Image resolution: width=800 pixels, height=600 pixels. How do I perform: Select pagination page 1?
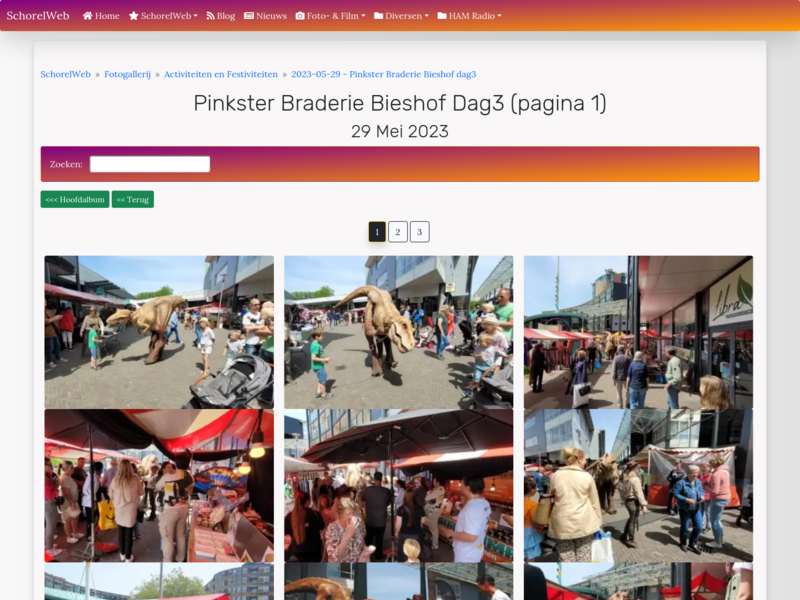(377, 232)
